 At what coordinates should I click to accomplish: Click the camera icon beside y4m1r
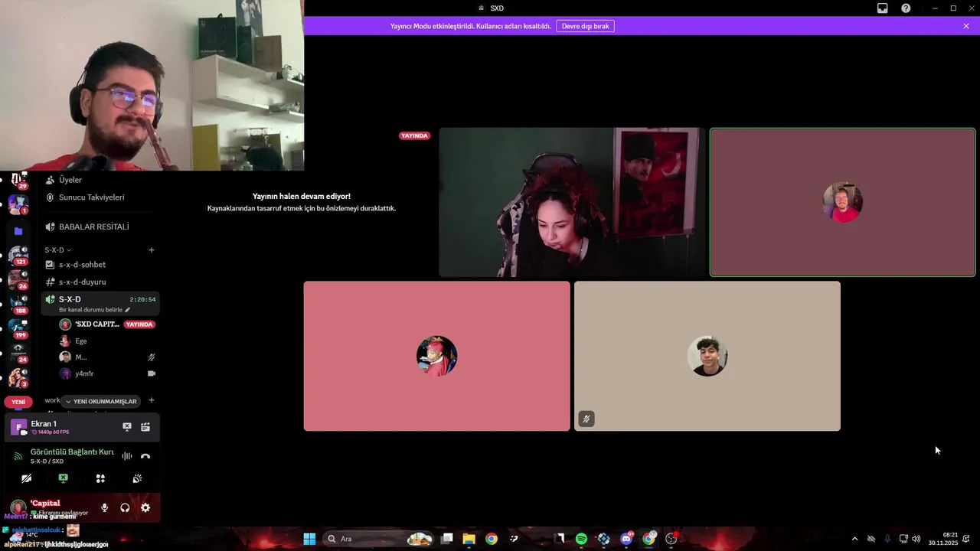(x=152, y=373)
